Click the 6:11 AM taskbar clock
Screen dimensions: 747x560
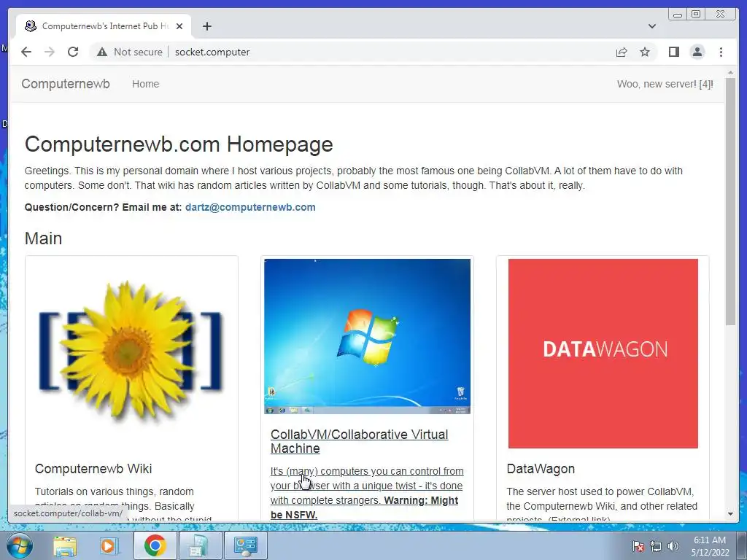[710, 546]
